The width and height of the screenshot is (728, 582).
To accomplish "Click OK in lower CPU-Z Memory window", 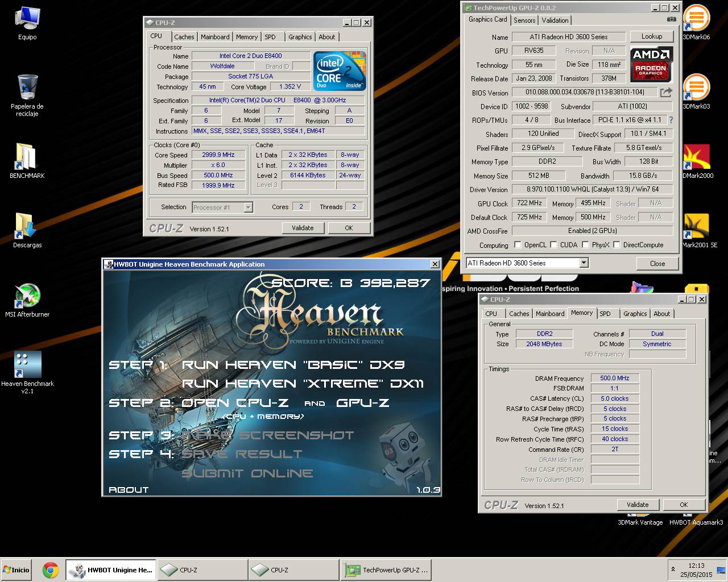I will coord(684,505).
